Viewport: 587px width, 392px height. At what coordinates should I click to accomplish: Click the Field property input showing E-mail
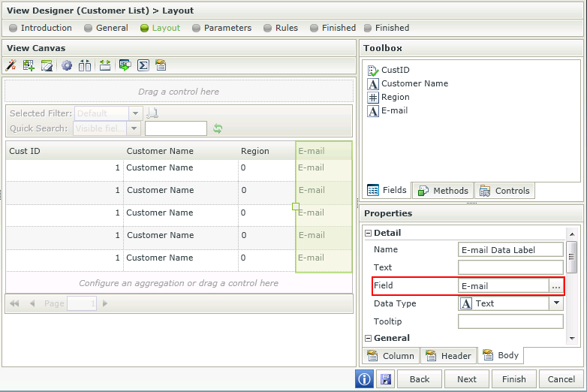pos(504,286)
